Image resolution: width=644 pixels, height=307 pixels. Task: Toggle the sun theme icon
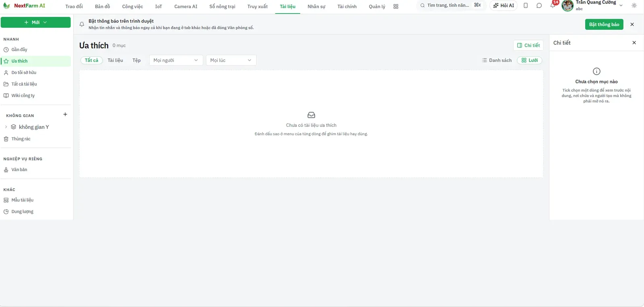(634, 6)
